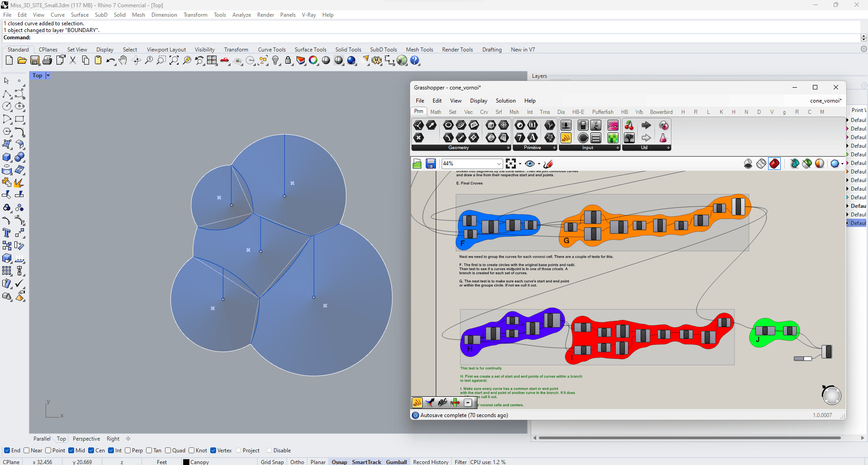The height and width of the screenshot is (465, 868).
Task: Click the Lock objects padlock icon
Action: click(x=288, y=61)
